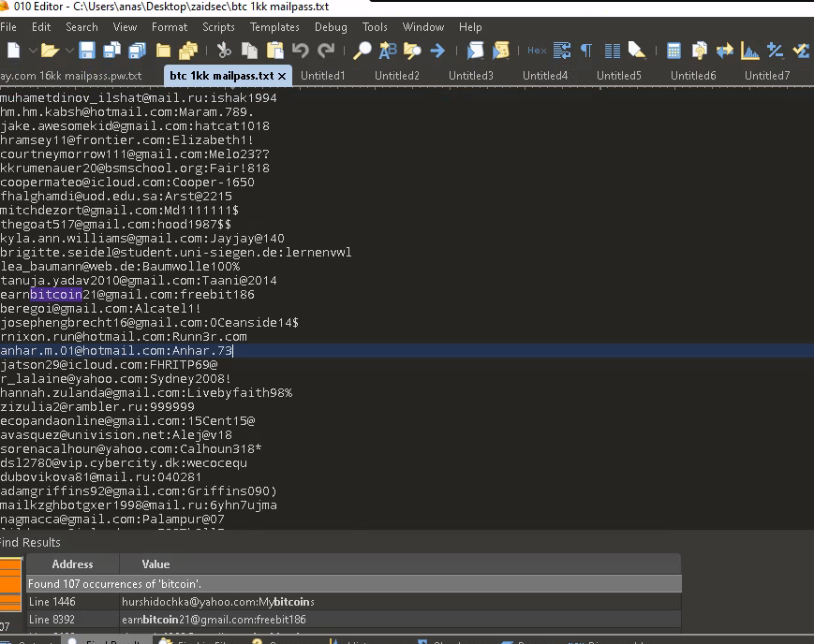Click the Paste clipboard icon
The height and width of the screenshot is (644, 814).
[274, 51]
